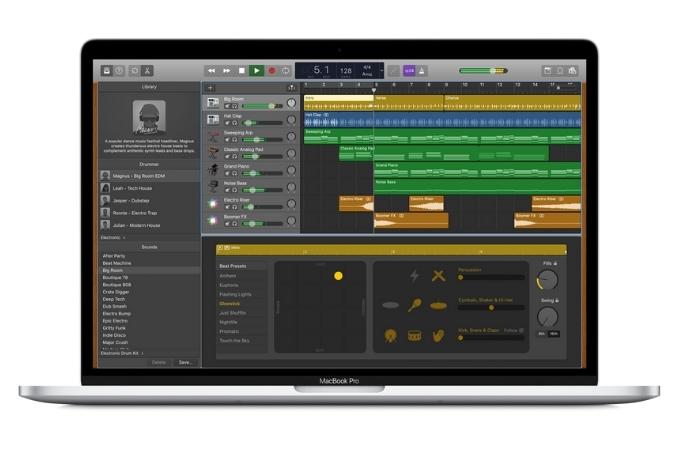Viewport: 679px width, 453px height.
Task: Mute the Grand Piano track
Action: point(227,173)
